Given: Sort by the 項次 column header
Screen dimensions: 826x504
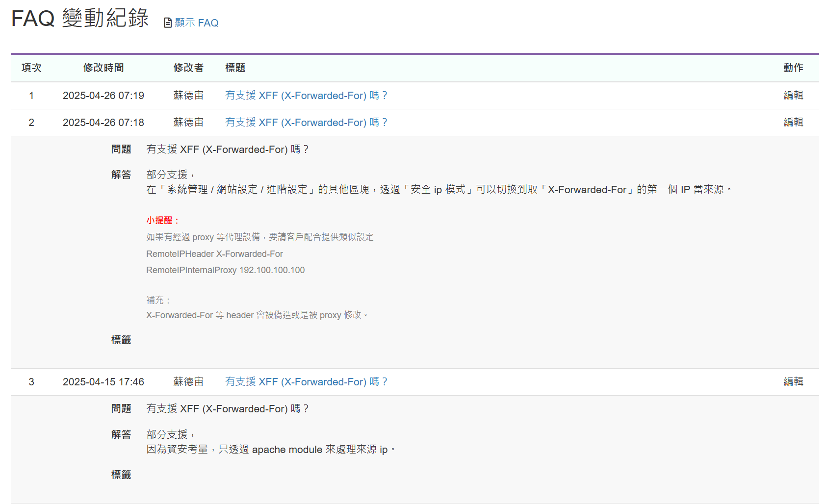Looking at the screenshot, I should (31, 68).
